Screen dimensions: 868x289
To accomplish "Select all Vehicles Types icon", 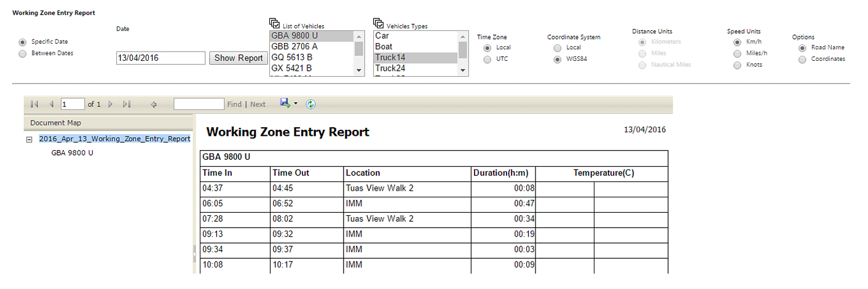I will [x=378, y=23].
